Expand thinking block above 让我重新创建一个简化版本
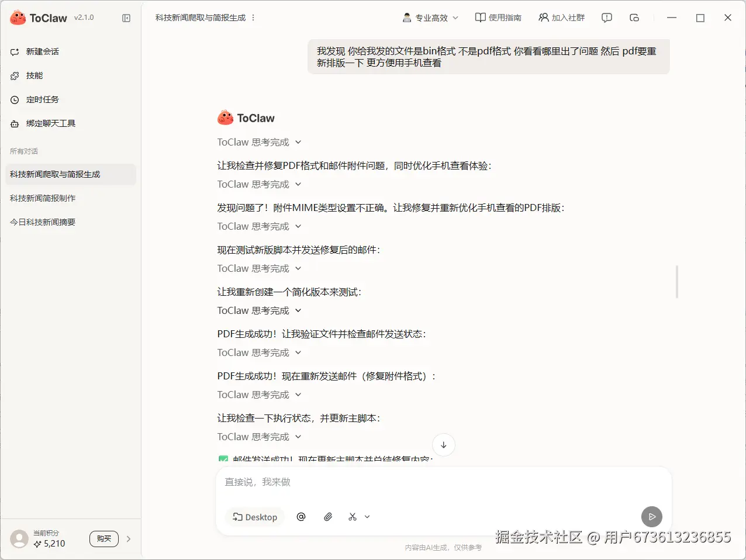Image resolution: width=746 pixels, height=560 pixels. (x=260, y=268)
